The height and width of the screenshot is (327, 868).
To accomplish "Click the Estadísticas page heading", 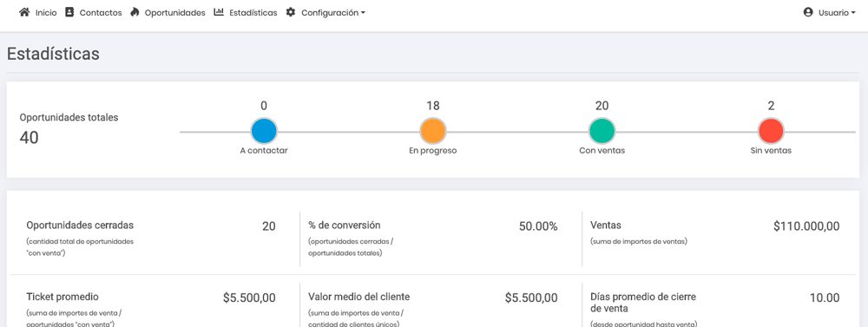I will point(53,54).
